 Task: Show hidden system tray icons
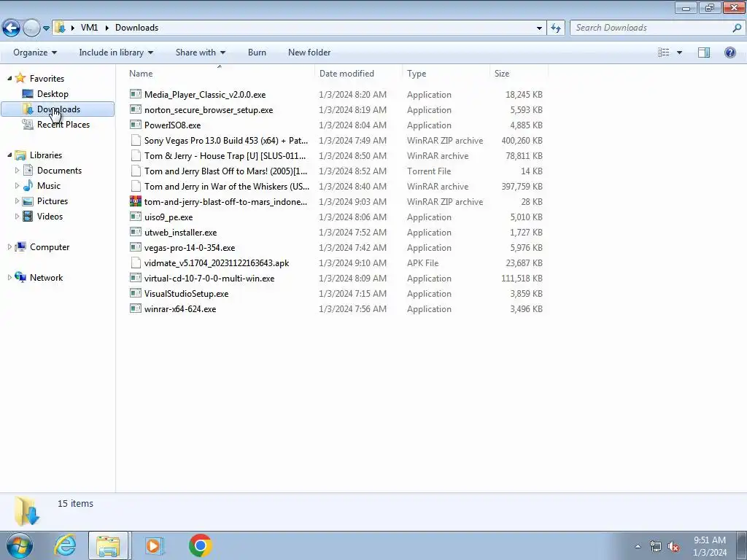pos(638,546)
